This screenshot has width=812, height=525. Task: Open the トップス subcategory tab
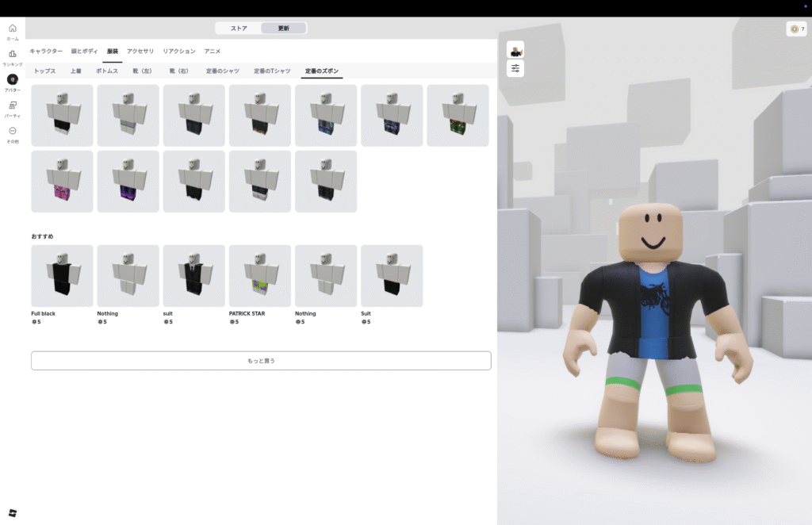pyautogui.click(x=44, y=71)
